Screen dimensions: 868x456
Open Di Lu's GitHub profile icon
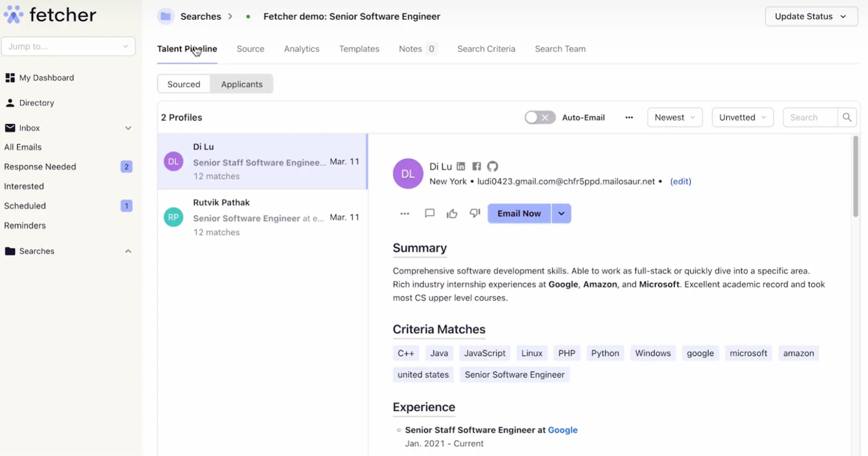492,166
